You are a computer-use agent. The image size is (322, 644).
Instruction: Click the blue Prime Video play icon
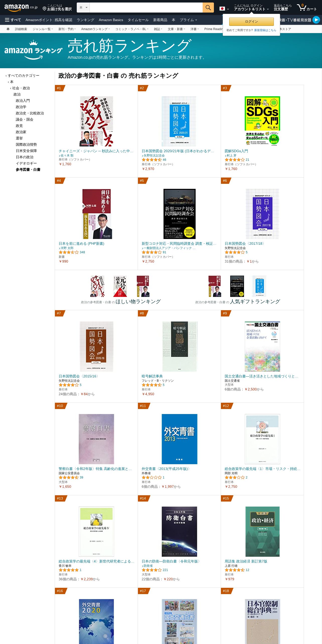(316, 20)
